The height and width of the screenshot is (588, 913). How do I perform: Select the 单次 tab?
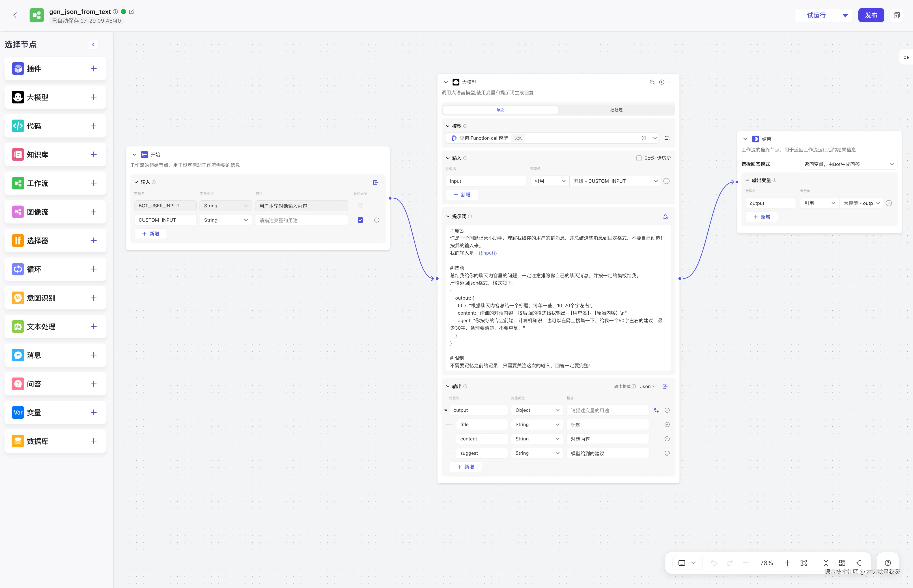coord(500,110)
